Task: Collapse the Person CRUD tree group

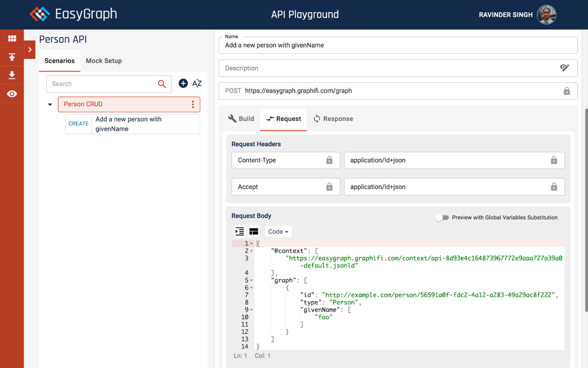Action: click(x=50, y=105)
